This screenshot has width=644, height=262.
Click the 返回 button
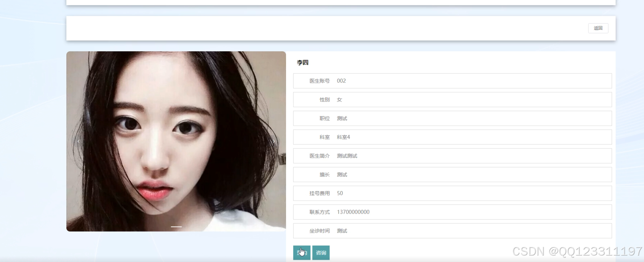coord(598,28)
